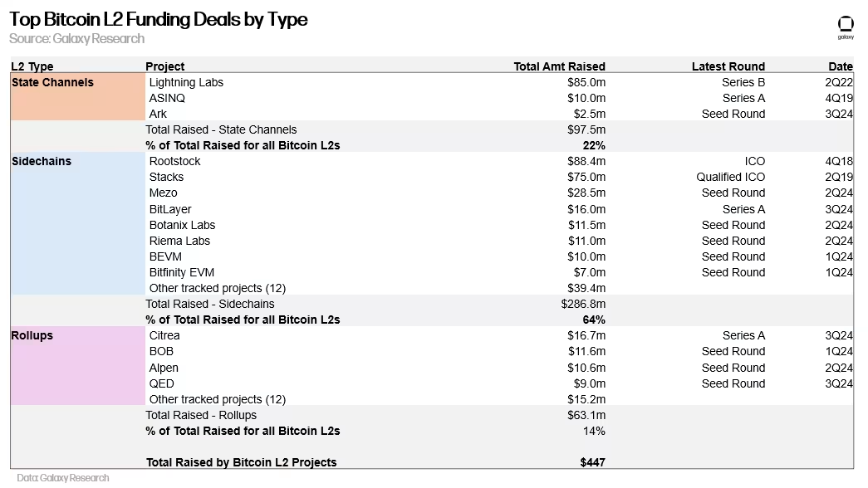Select the L2 Type column header
The width and height of the screenshot is (868, 488).
[32, 66]
